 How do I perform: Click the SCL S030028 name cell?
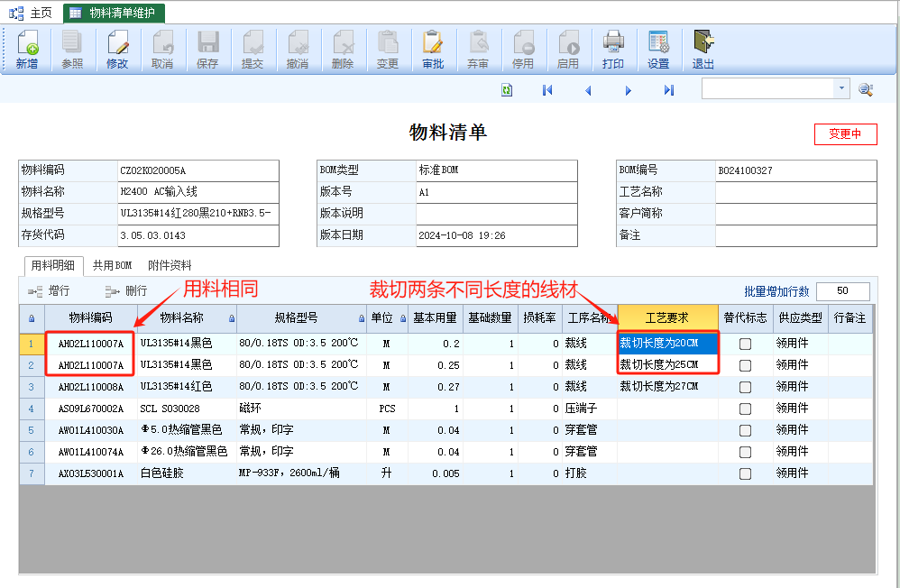click(x=187, y=409)
